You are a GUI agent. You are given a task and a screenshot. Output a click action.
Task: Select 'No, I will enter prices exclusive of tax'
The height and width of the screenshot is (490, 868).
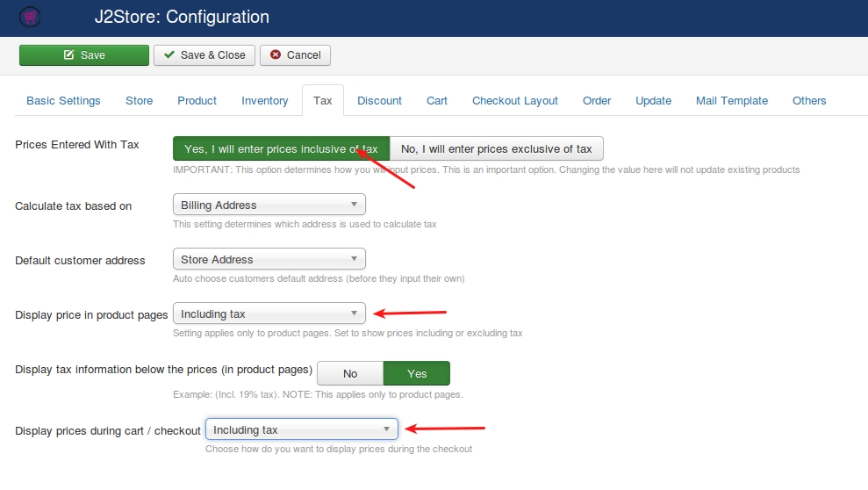(497, 149)
